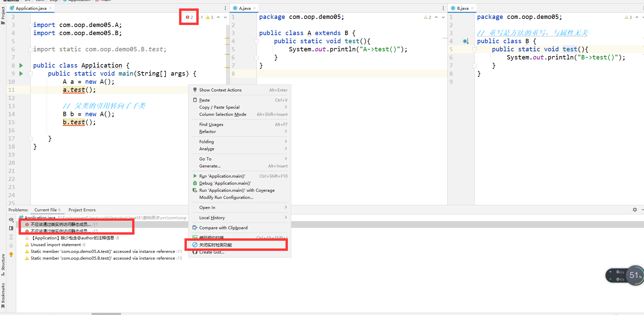Place cursor on the b.test() call in editor
The width and height of the screenshot is (644, 315).
pos(79,122)
